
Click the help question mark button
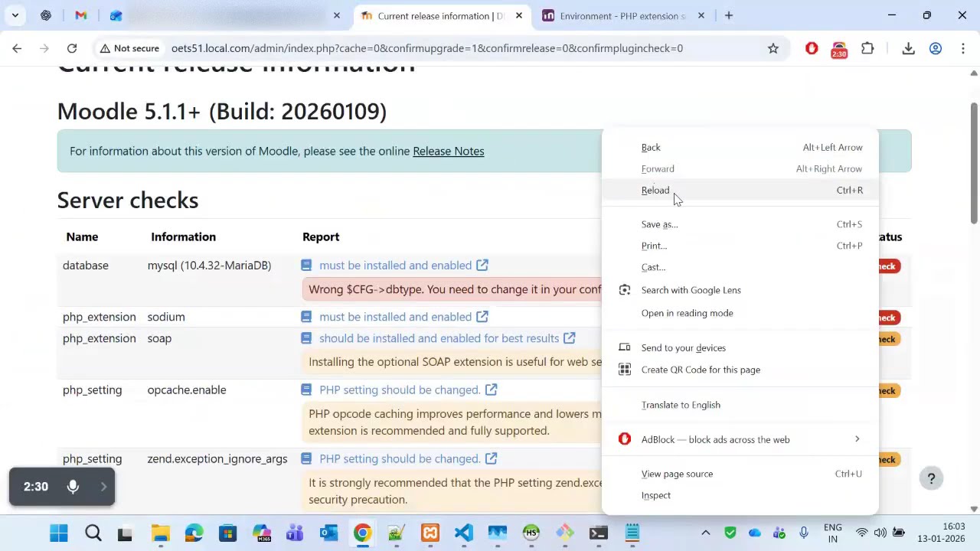(931, 479)
